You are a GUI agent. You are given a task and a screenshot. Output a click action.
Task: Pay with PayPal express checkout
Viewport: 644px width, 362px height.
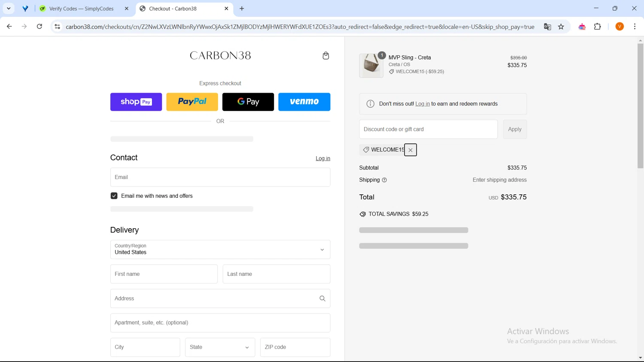pyautogui.click(x=192, y=102)
